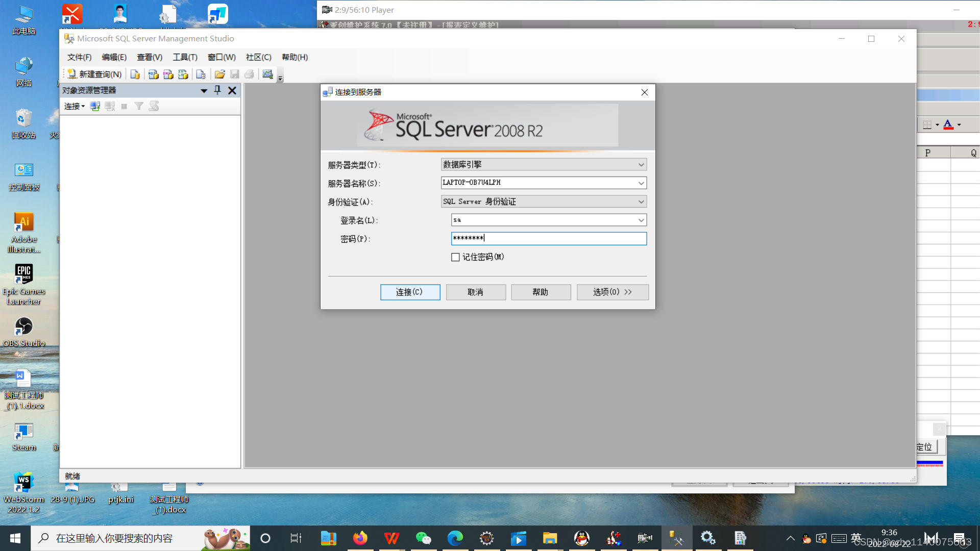Open the Windows Start menu
980x551 pixels.
(x=15, y=538)
